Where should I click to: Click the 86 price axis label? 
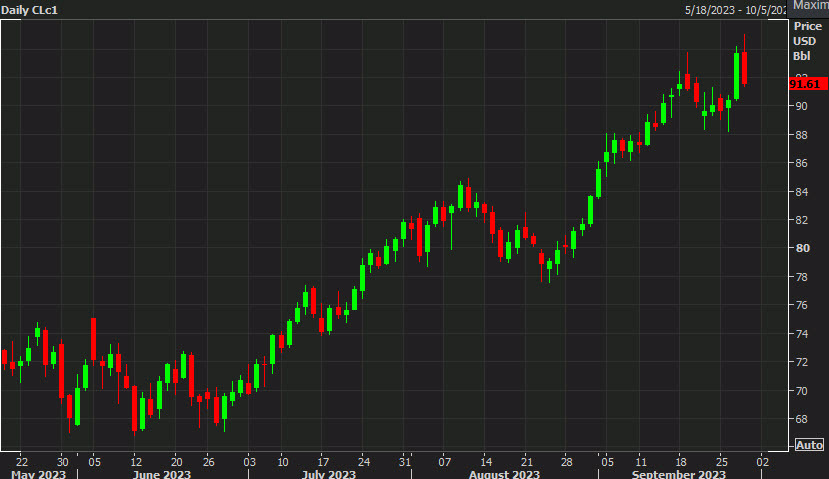pos(802,163)
